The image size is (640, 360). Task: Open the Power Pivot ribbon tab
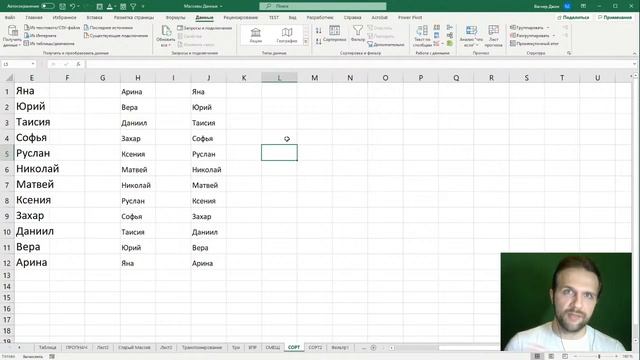point(410,18)
